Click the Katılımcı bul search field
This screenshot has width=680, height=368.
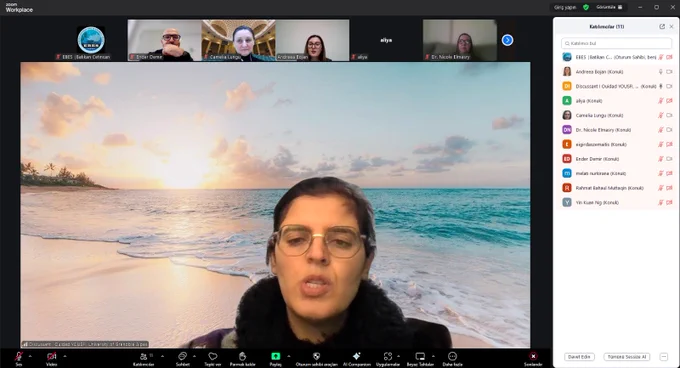[x=616, y=43]
